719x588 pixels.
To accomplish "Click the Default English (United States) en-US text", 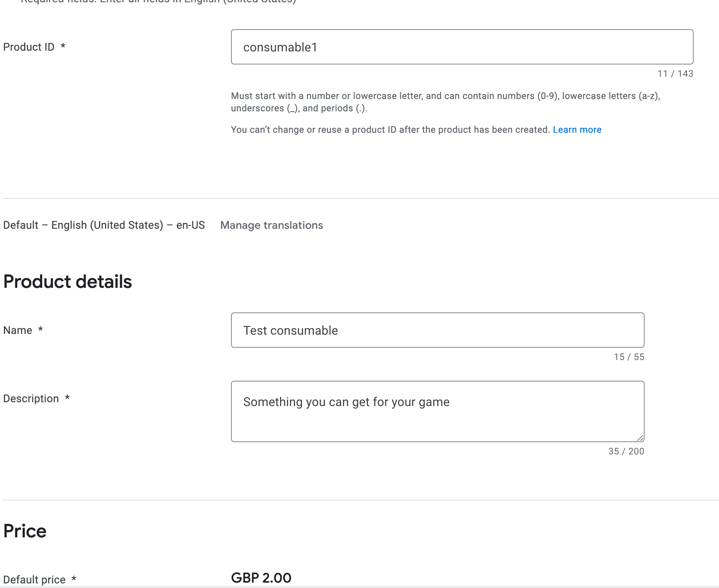I will tap(104, 225).
